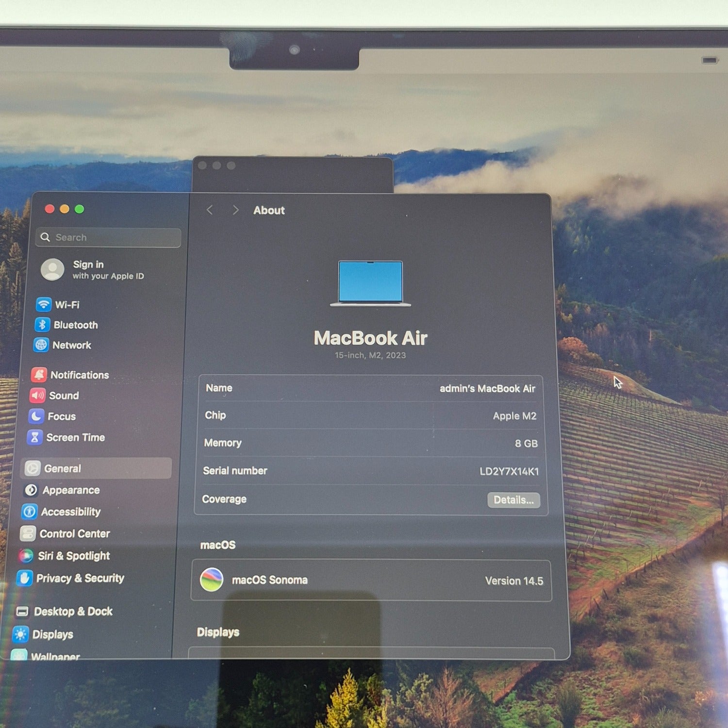The width and height of the screenshot is (728, 728).
Task: Click the macOS Sonoma label
Action: 270,580
